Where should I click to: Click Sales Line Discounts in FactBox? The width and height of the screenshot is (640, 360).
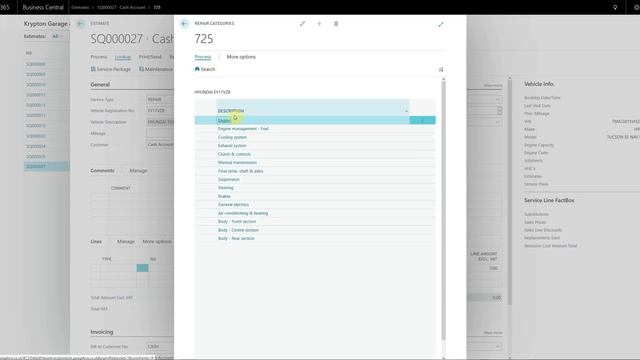[543, 230]
